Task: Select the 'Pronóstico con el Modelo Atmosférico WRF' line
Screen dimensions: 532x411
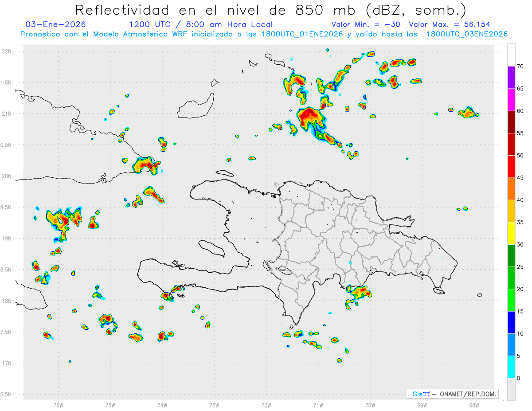Action: coord(264,34)
